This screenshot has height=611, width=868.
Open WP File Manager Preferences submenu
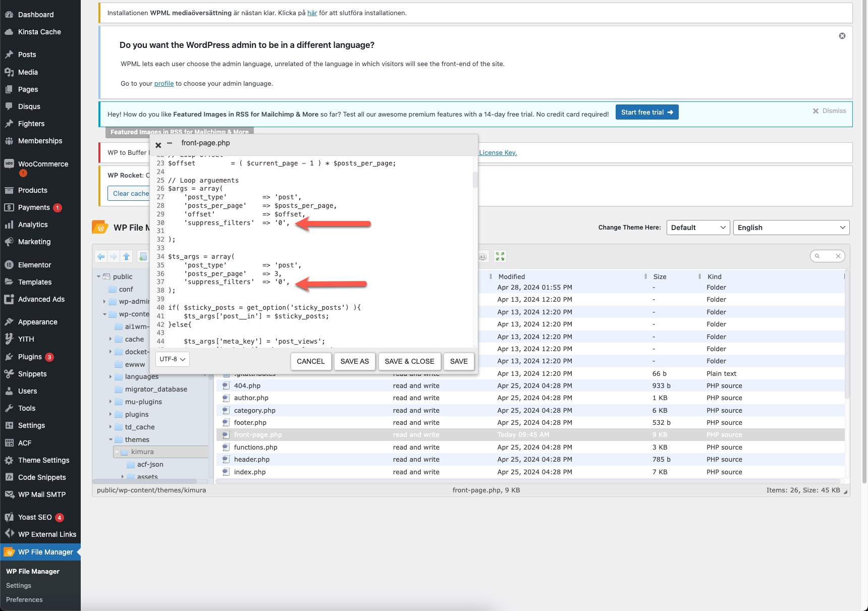tap(24, 599)
